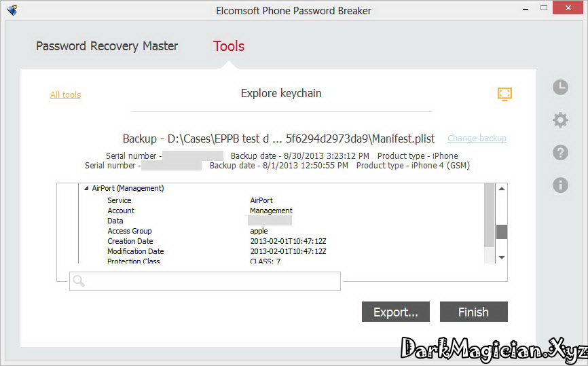Select the Access Group row label
Image resolution: width=588 pixels, height=366 pixels.
point(130,231)
